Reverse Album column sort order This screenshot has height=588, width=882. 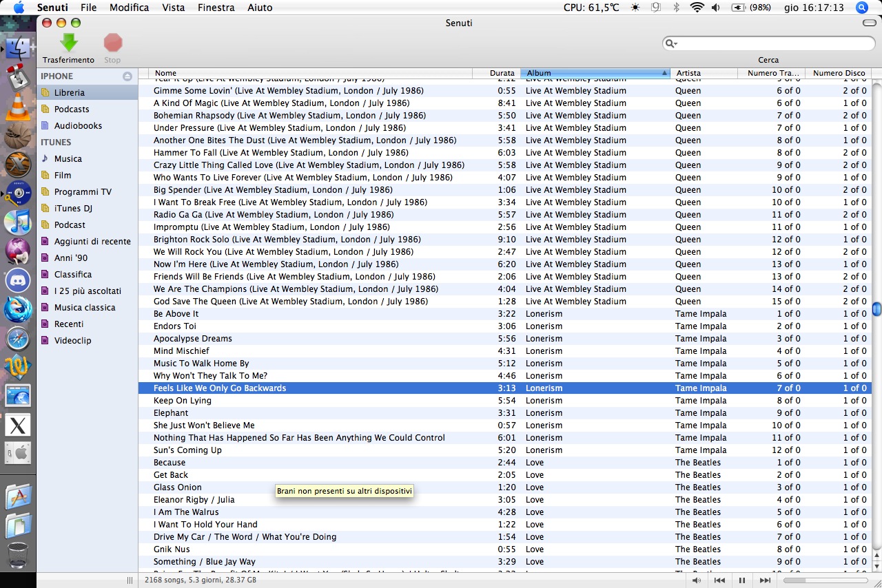click(x=595, y=73)
